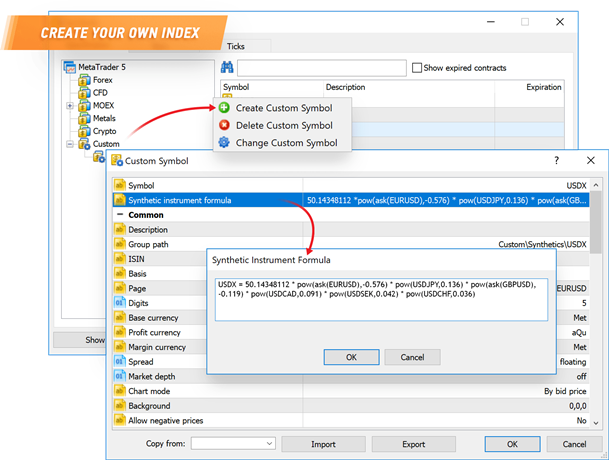This screenshot has width=609, height=460.
Task: Click the Crypto folder icon
Action: 84,131
